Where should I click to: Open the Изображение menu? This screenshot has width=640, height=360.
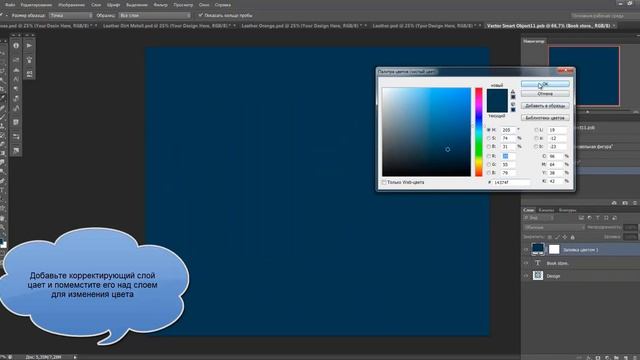(71, 5)
